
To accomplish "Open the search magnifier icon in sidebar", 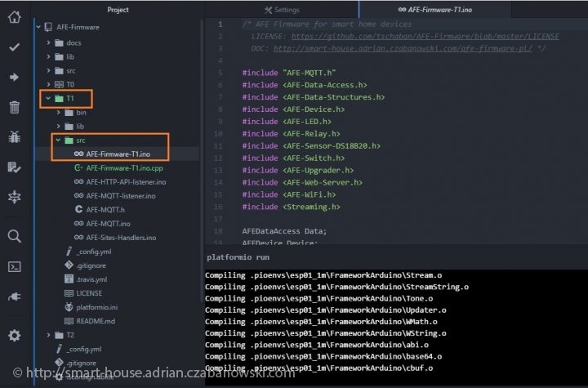I will pyautogui.click(x=14, y=236).
